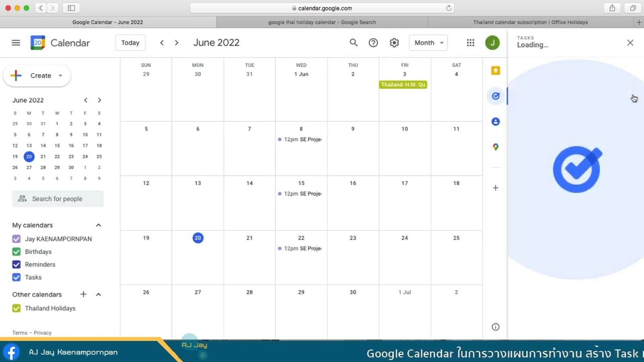Open the Privacy link
The height and width of the screenshot is (362, 644).
coord(43,333)
